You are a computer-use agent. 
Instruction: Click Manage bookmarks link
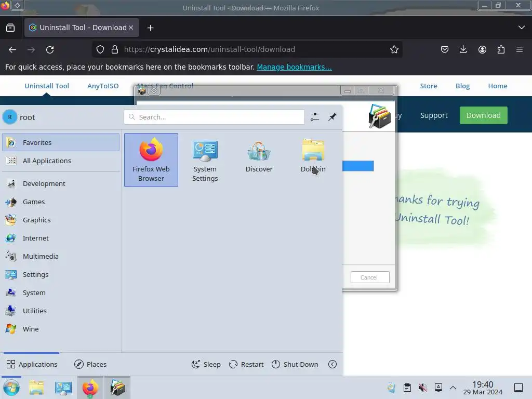pos(294,67)
